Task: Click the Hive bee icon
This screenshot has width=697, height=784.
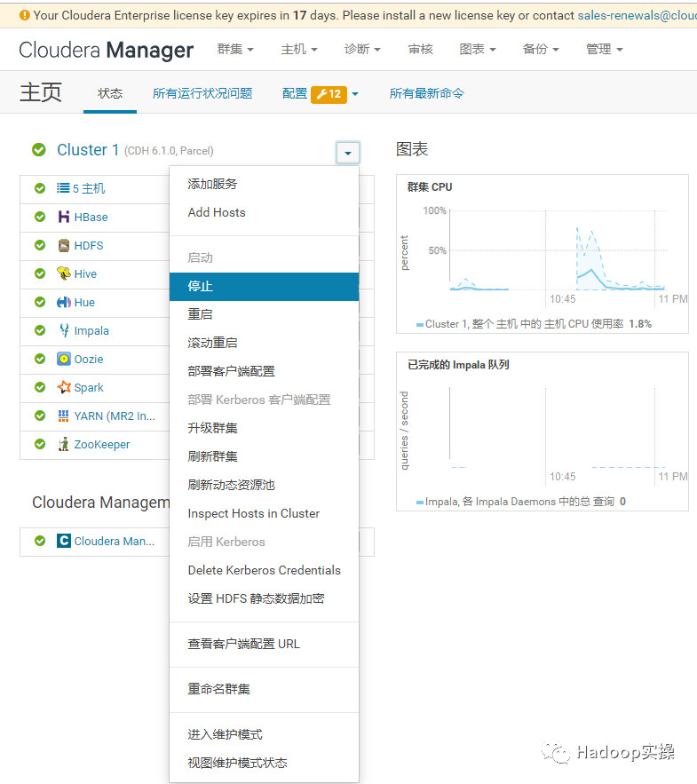Action: (64, 273)
